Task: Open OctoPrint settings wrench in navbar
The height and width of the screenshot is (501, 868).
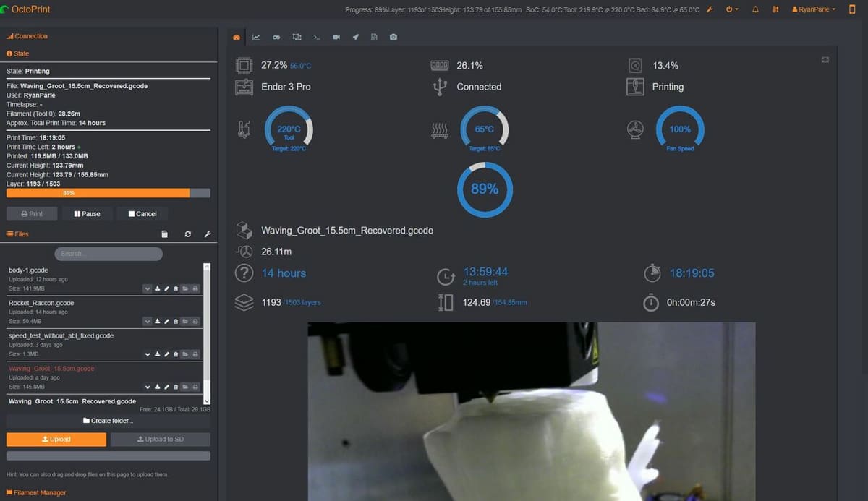Action: (710, 9)
